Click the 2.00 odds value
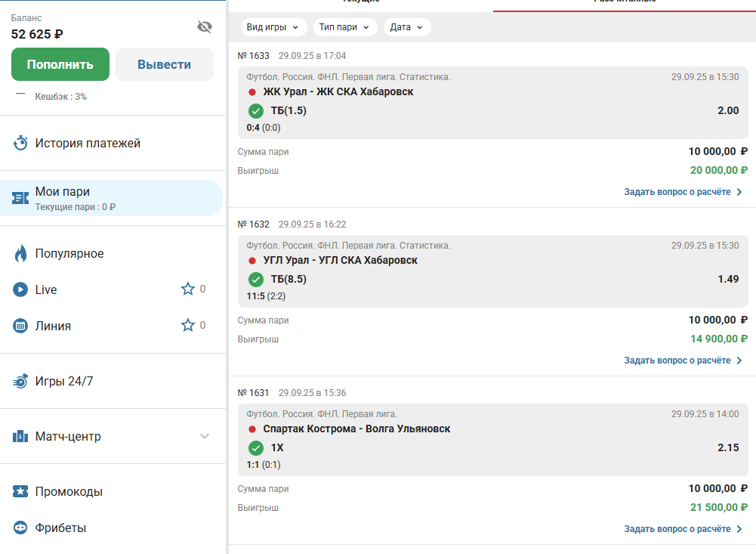The width and height of the screenshot is (756, 554). [x=728, y=110]
